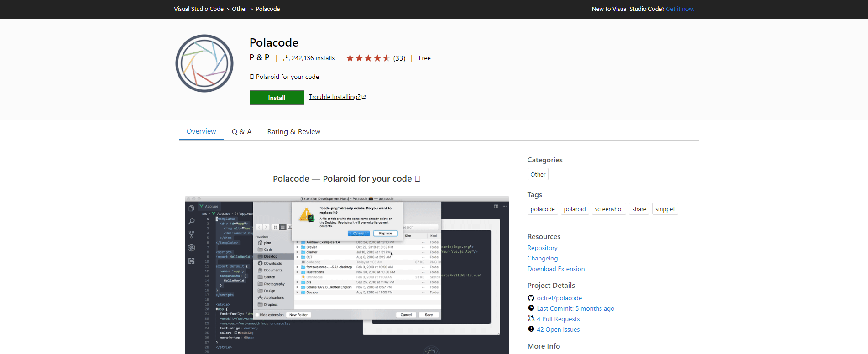
Task: Select the polaroid tag
Action: point(575,209)
